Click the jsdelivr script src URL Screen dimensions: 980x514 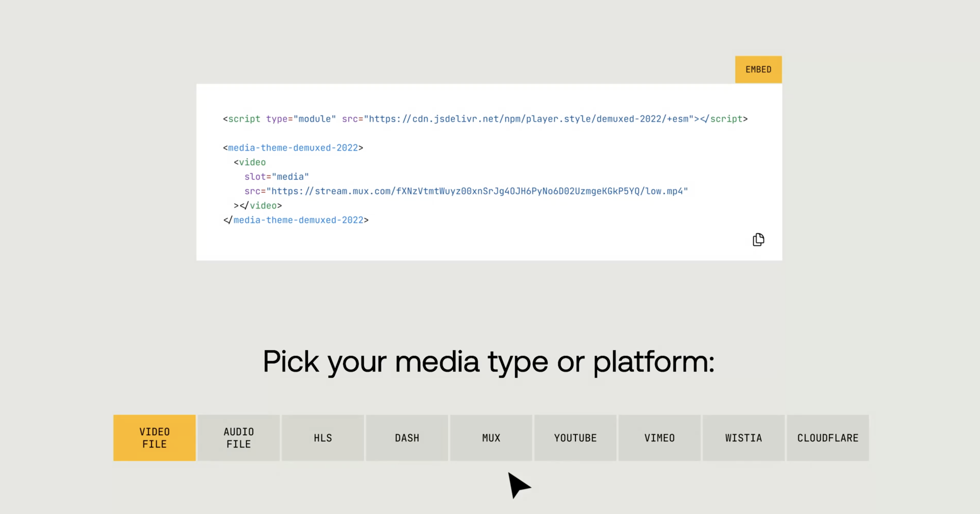(529, 119)
